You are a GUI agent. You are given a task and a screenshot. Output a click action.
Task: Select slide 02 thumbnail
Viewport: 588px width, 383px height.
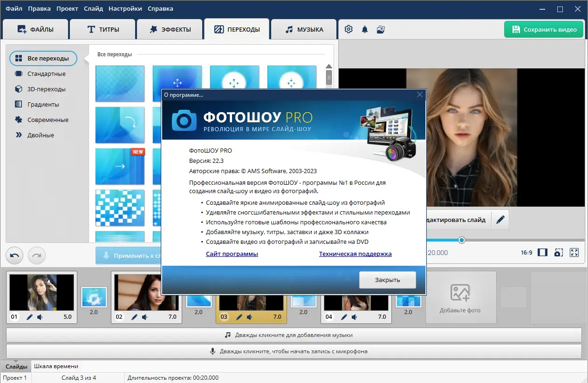146,292
